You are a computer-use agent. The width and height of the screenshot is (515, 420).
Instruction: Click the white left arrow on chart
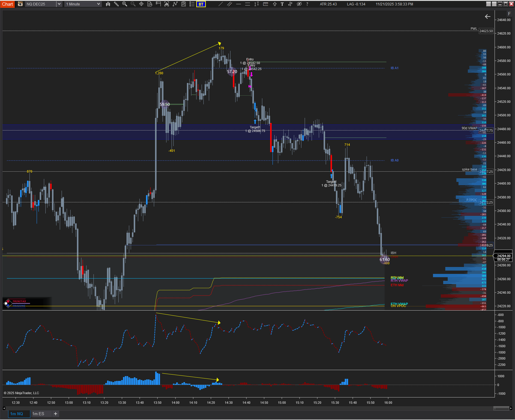[488, 16]
